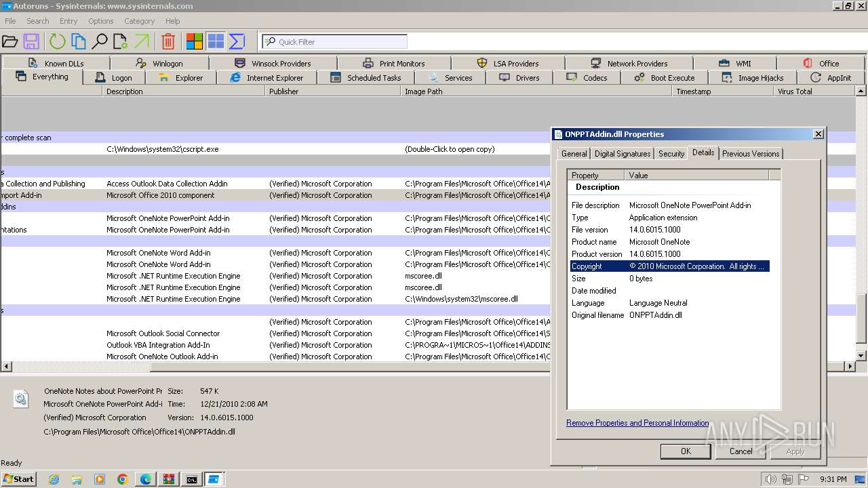The height and width of the screenshot is (488, 868).
Task: Open the General tab in Properties dialog
Action: tap(574, 154)
